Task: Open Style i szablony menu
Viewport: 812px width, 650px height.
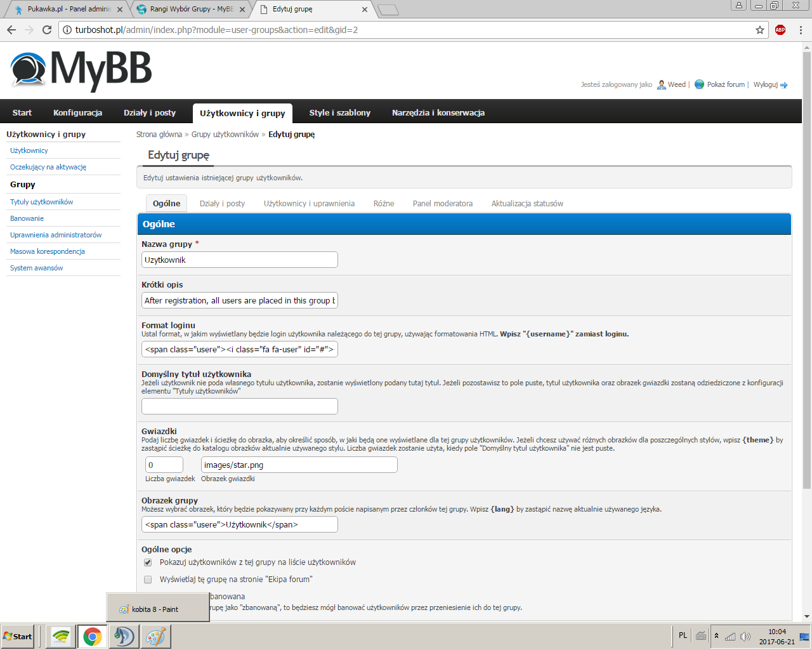Action: 339,112
